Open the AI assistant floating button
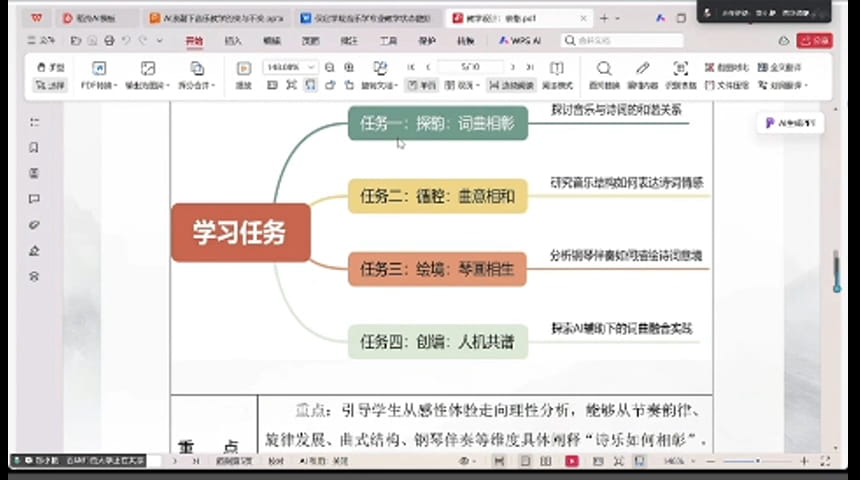Image resolution: width=860 pixels, height=480 pixels. point(790,123)
